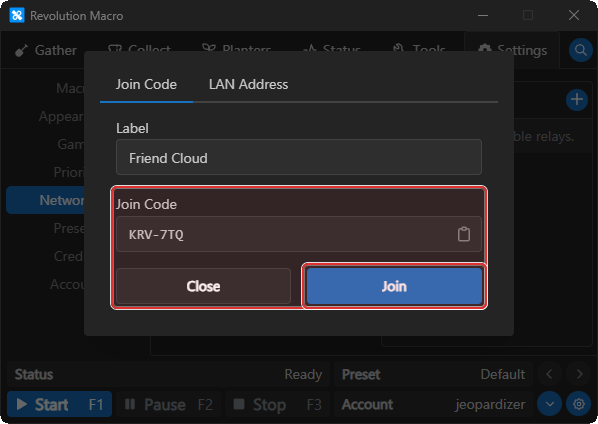598x424 pixels.
Task: Switch to the LAN Address tab
Action: [x=248, y=84]
